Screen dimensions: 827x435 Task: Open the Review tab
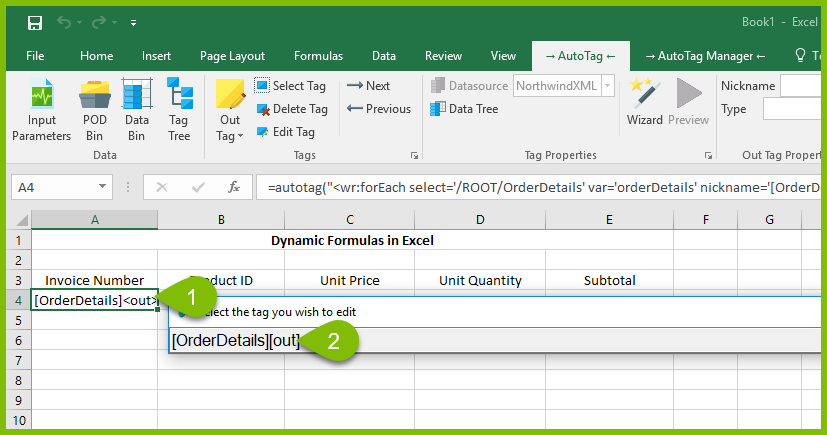coord(443,56)
